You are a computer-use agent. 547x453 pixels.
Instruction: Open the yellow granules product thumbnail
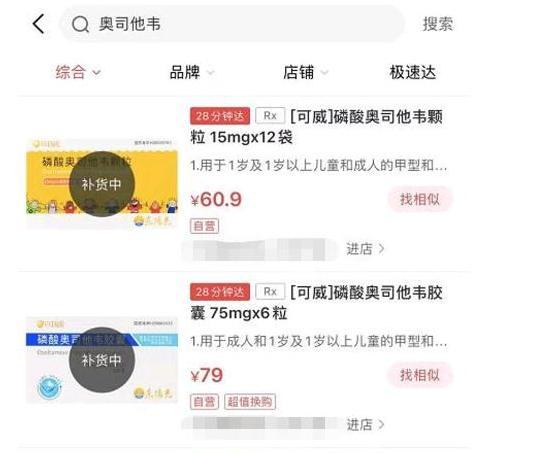(x=102, y=184)
